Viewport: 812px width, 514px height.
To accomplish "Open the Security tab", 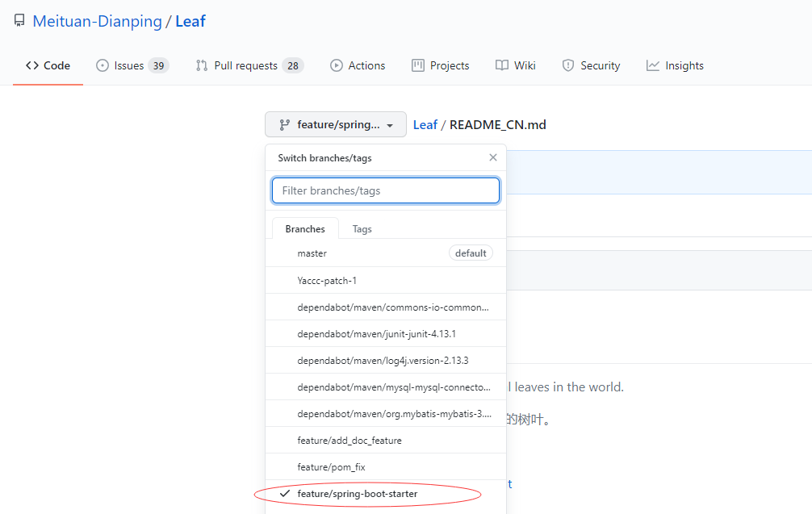I will (592, 65).
